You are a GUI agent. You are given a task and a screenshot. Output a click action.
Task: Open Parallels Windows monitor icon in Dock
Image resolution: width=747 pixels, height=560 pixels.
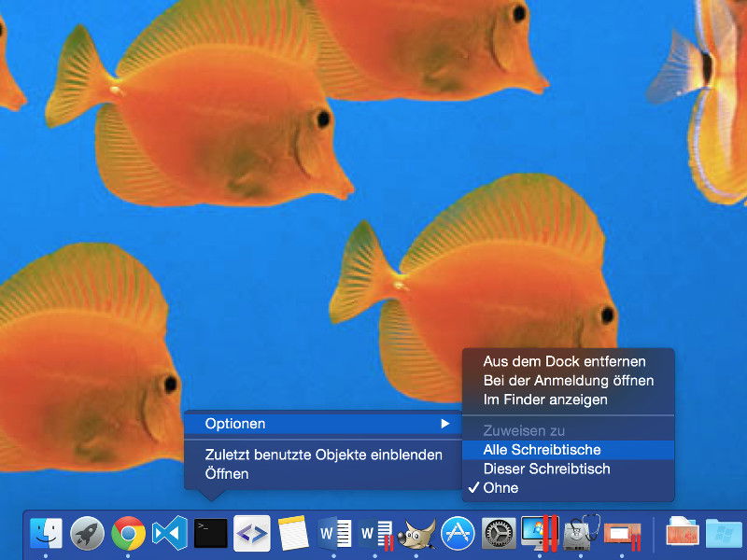click(x=540, y=533)
